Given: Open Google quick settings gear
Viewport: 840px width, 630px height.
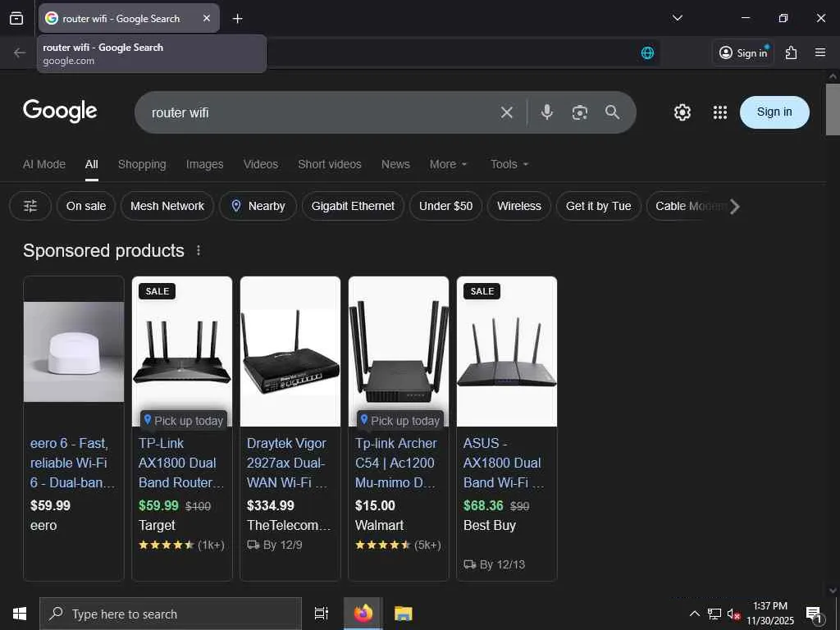Looking at the screenshot, I should point(682,112).
